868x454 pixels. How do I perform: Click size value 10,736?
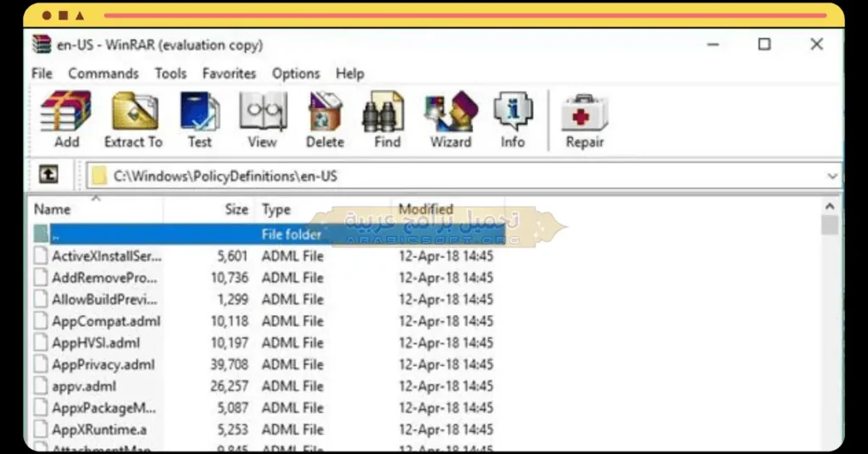click(230, 278)
